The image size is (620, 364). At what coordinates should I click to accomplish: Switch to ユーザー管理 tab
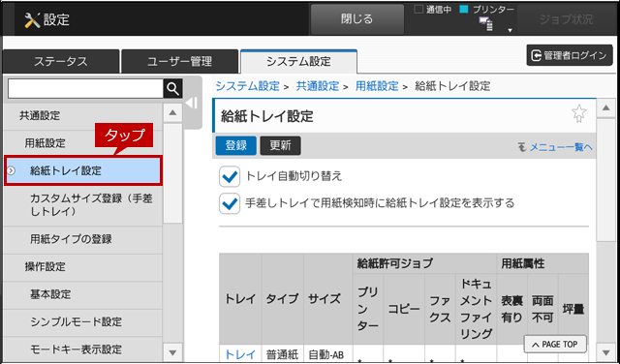click(180, 62)
